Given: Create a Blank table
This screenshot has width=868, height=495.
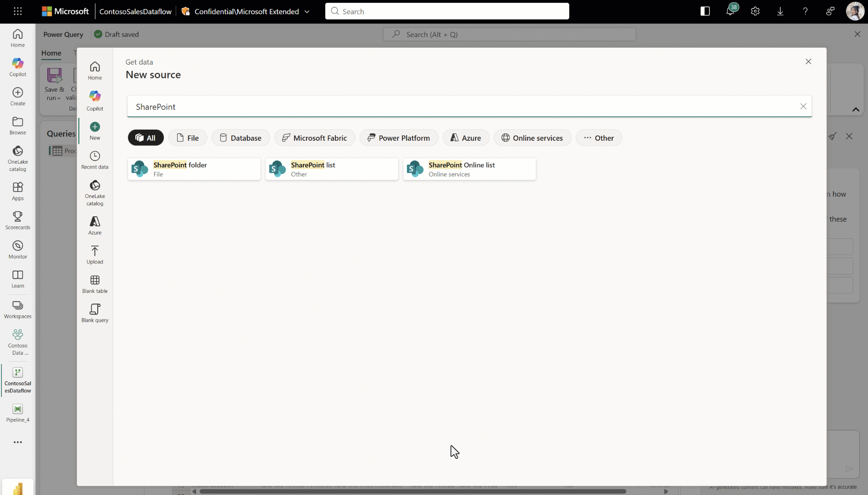Looking at the screenshot, I should (x=95, y=280).
